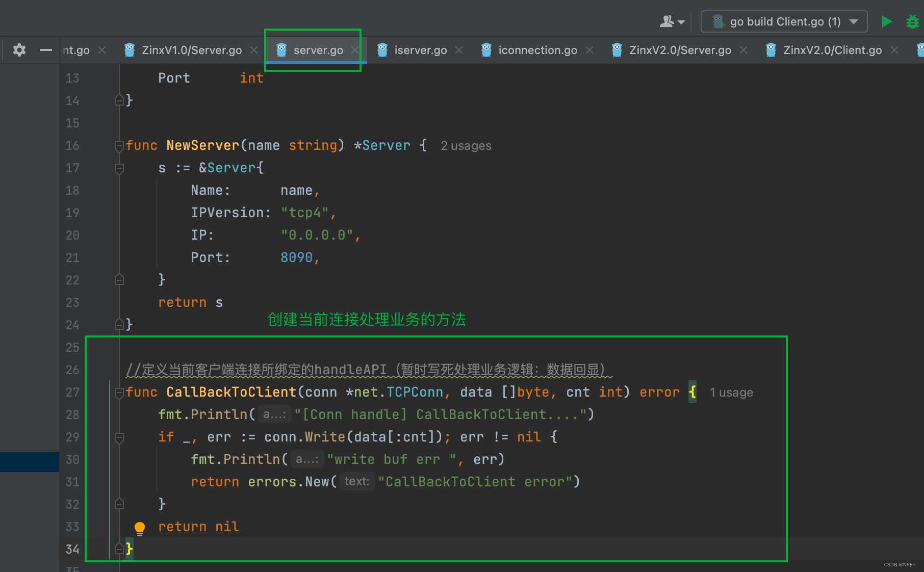Screen dimensions: 924x572
Task: Open the iconnection.go tab
Action: tap(538, 50)
